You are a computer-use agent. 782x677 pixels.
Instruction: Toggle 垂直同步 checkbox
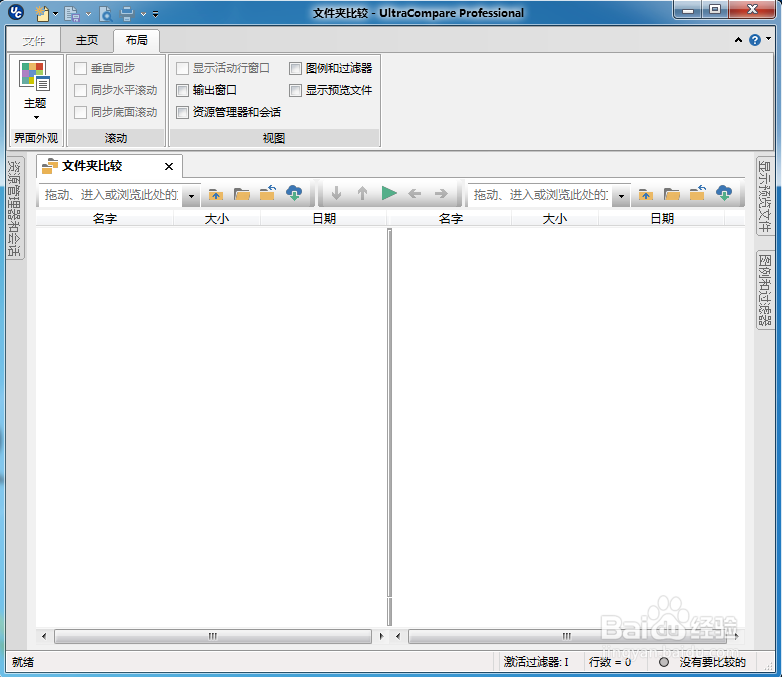pos(81,68)
